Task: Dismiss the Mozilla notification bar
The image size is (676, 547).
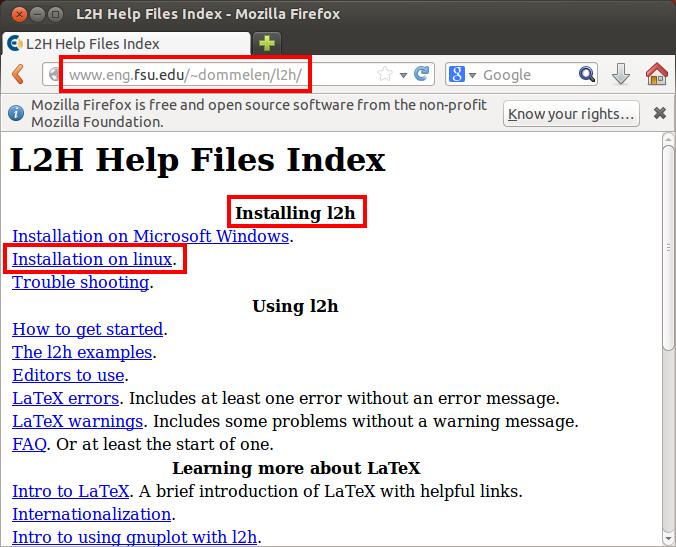Action: [659, 113]
